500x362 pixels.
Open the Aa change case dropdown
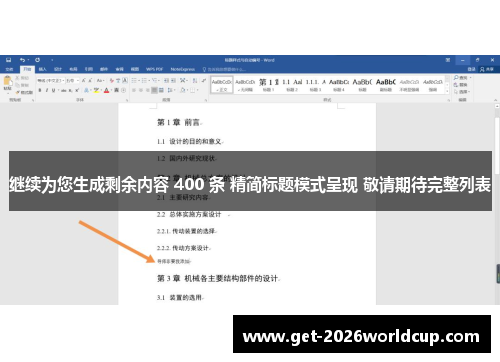pos(100,81)
